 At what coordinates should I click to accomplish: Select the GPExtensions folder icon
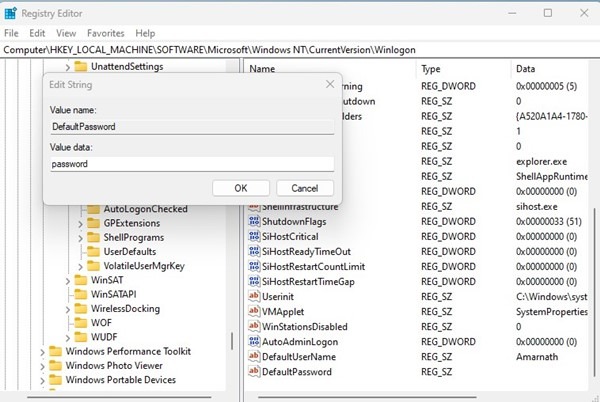[93, 223]
